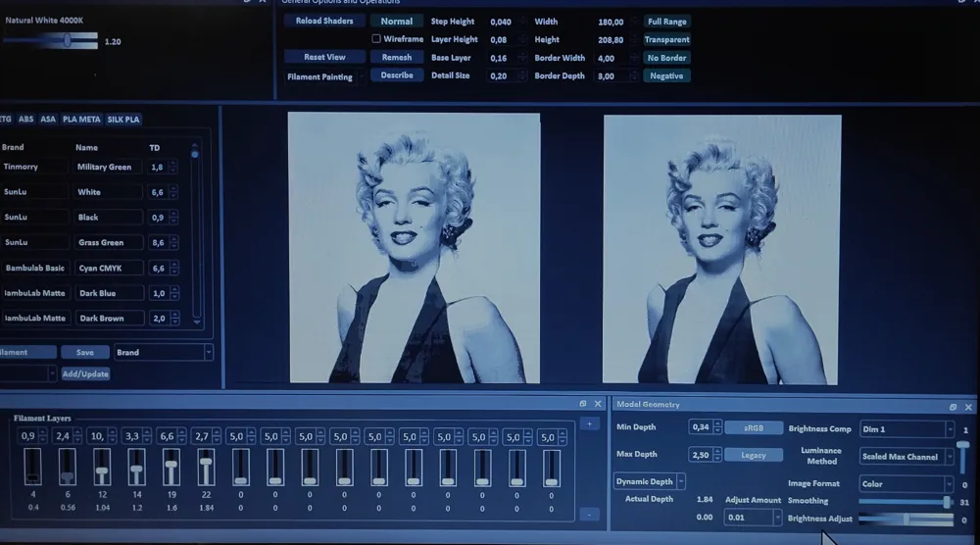980x545 pixels.
Task: Switch to the SILK PLA filament tab
Action: click(123, 119)
